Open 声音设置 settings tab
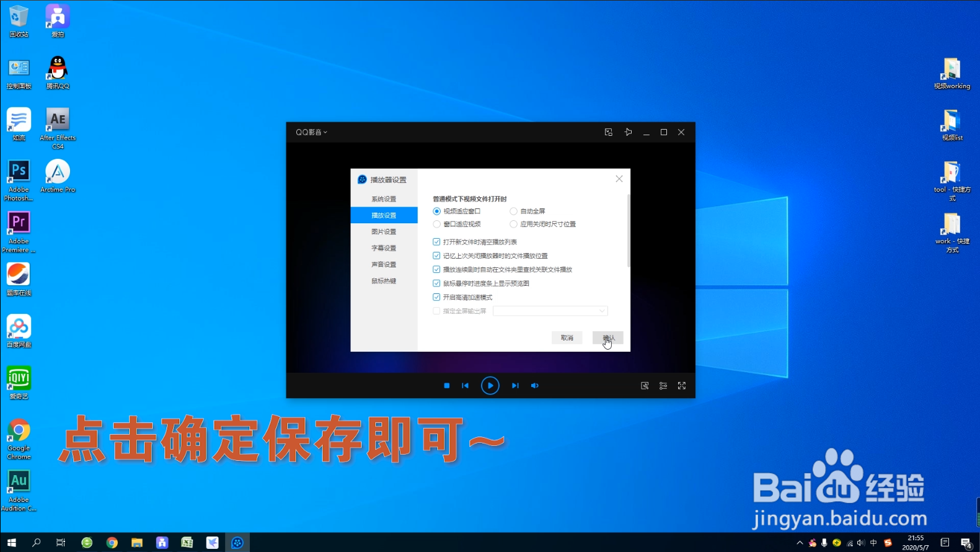The height and width of the screenshot is (552, 980). pos(384,265)
